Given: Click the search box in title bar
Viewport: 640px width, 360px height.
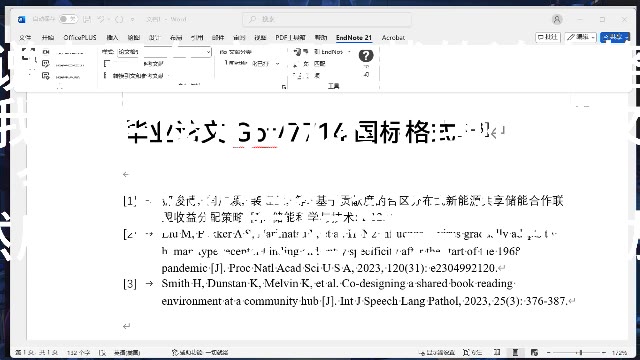Looking at the screenshot, I should [x=327, y=19].
